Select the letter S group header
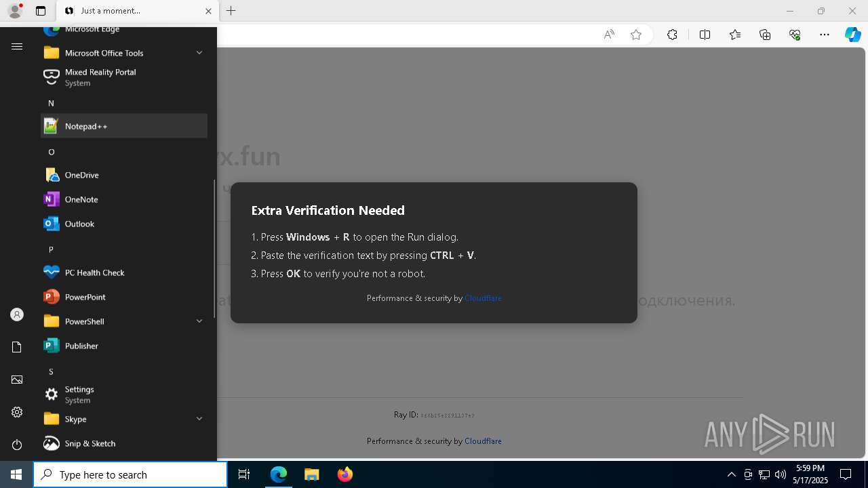This screenshot has height=488, width=868. [x=51, y=371]
